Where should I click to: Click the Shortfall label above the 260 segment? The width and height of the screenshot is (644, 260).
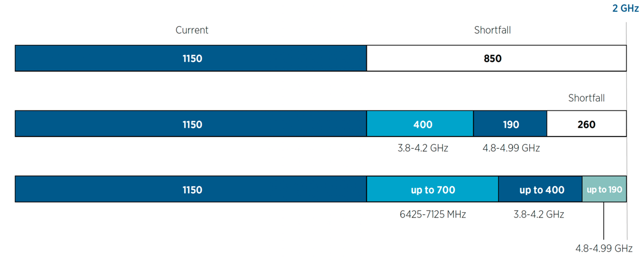pos(586,98)
